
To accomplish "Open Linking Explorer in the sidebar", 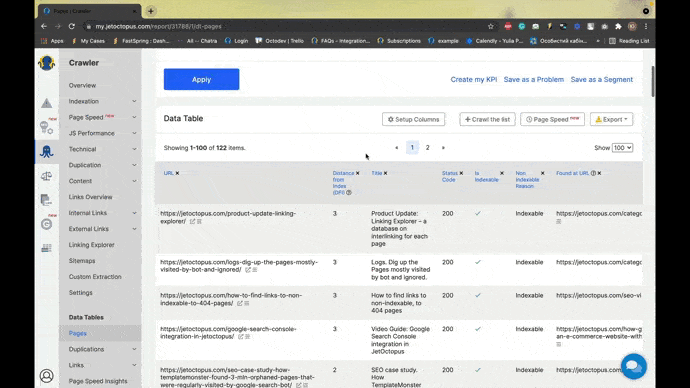I will pyautogui.click(x=91, y=245).
